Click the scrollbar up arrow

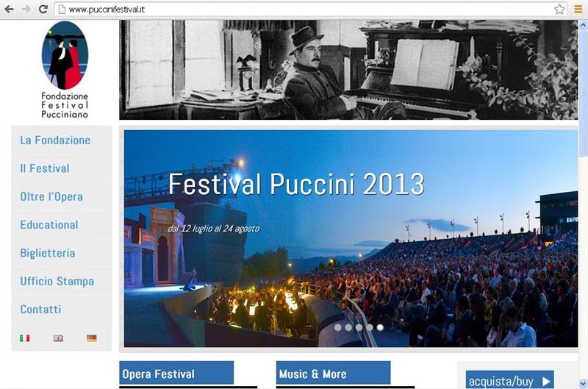[x=583, y=25]
